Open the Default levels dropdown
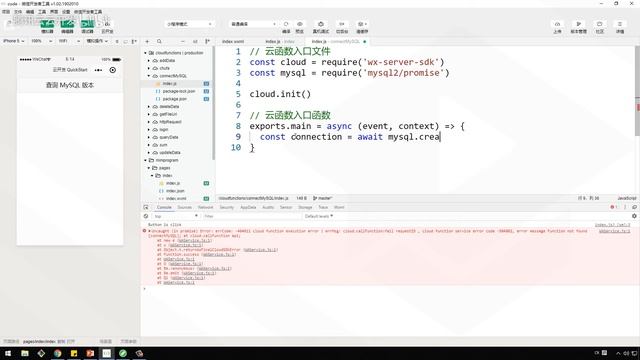640x360 pixels. [x=319, y=216]
